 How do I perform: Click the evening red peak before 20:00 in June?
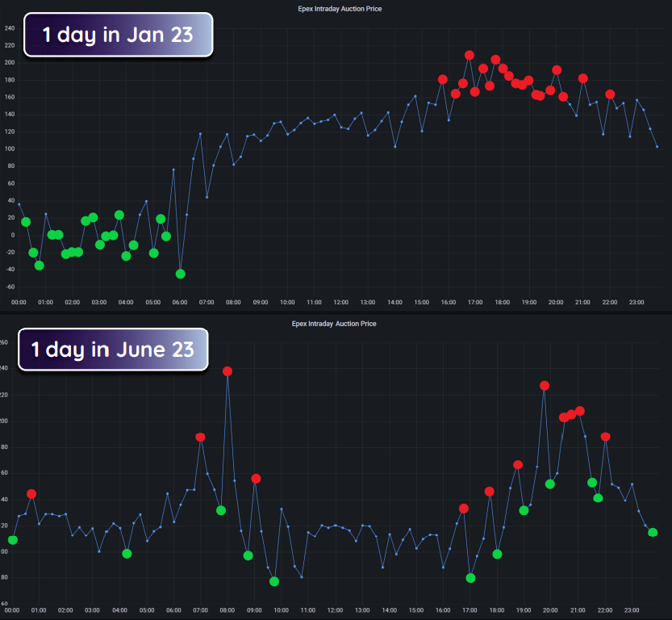pos(545,386)
